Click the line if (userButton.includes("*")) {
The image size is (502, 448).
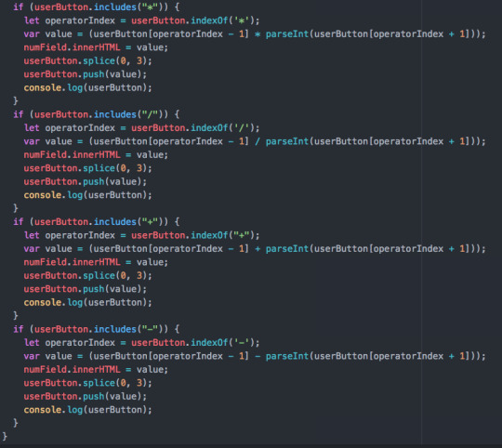coord(97,7)
